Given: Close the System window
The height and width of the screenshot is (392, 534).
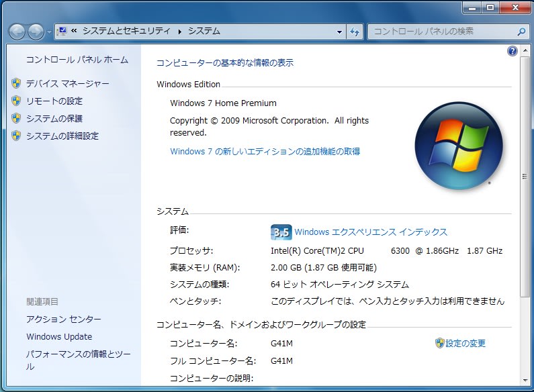Looking at the screenshot, I should 515,7.
